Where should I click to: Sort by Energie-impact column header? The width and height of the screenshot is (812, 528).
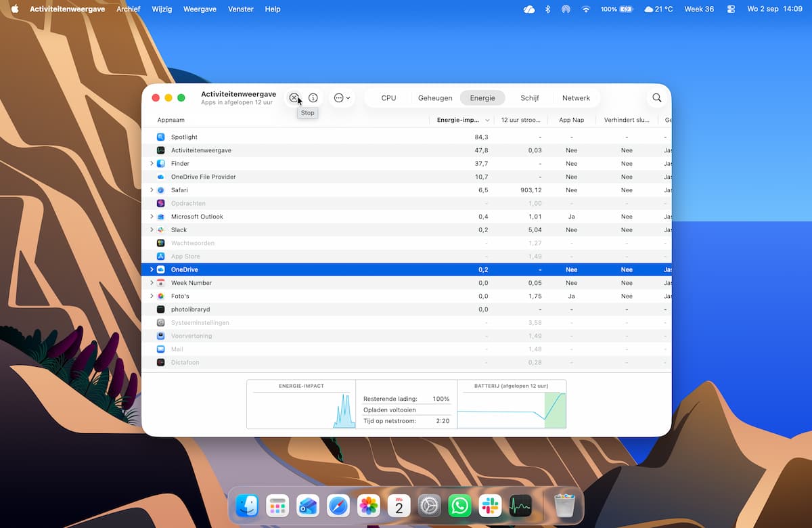(x=463, y=120)
